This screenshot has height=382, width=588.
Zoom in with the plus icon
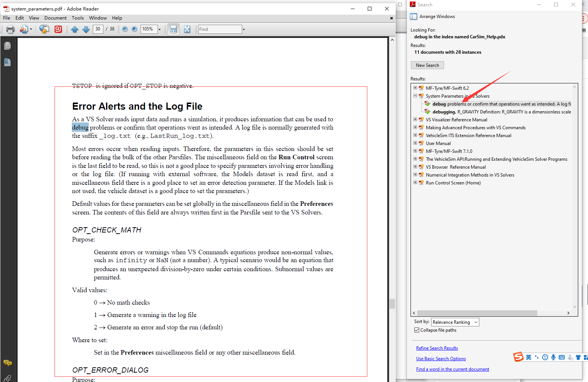134,29
